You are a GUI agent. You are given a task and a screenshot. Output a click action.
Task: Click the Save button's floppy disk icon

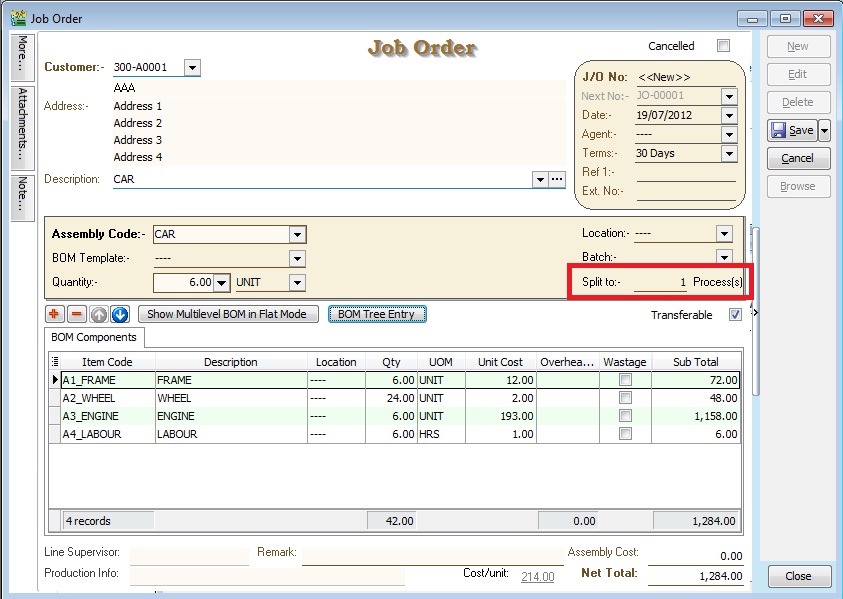point(779,130)
